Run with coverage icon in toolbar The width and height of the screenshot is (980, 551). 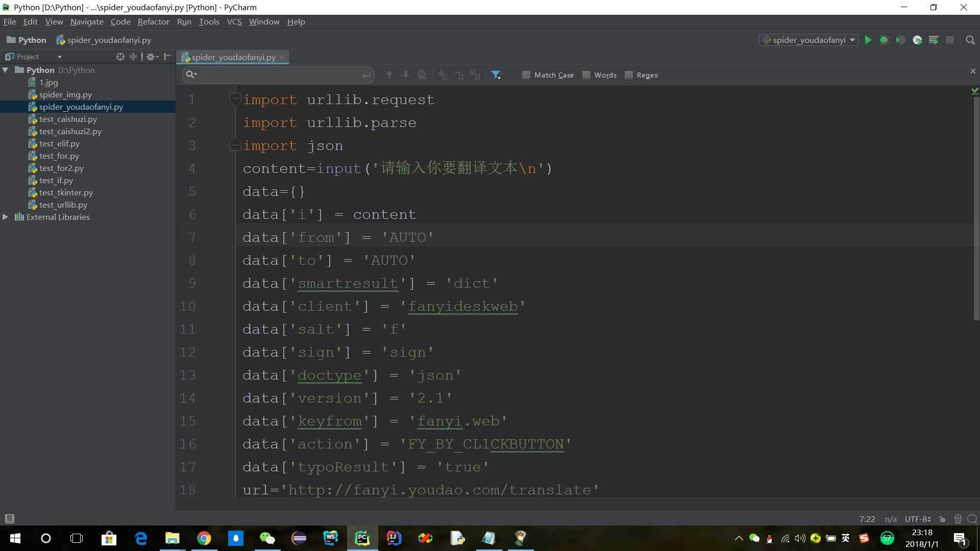(x=900, y=40)
